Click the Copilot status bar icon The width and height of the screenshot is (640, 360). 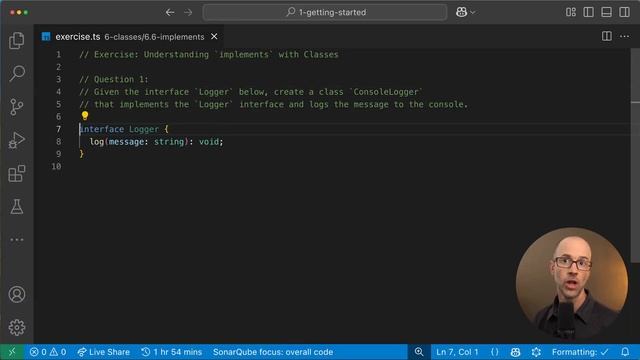[515, 352]
